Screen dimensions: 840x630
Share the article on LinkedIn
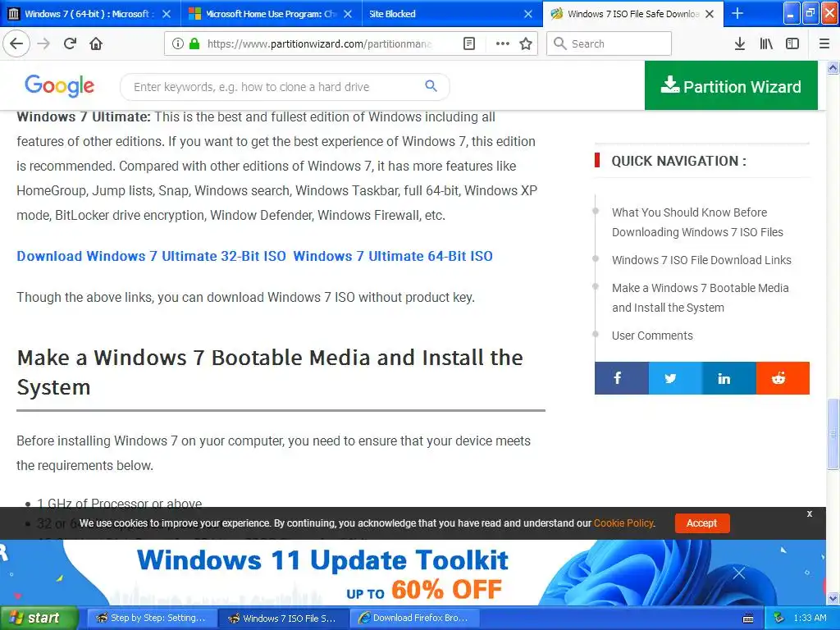click(x=729, y=378)
